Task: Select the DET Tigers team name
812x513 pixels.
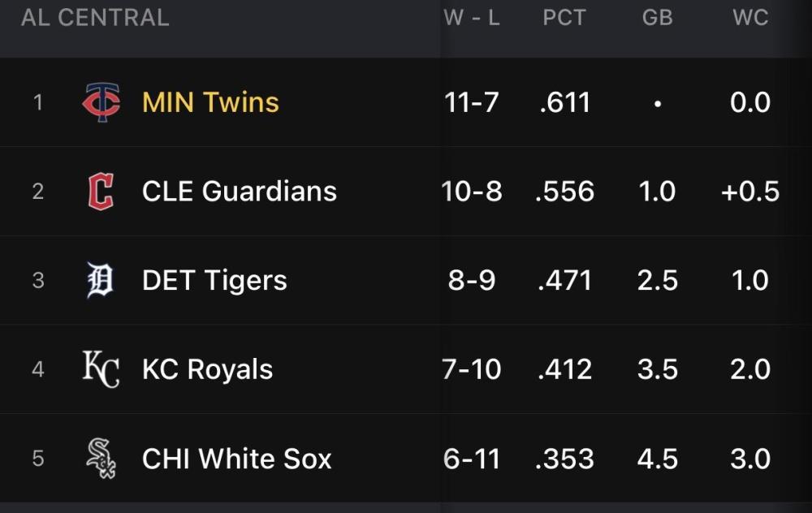Action: pyautogui.click(x=214, y=281)
